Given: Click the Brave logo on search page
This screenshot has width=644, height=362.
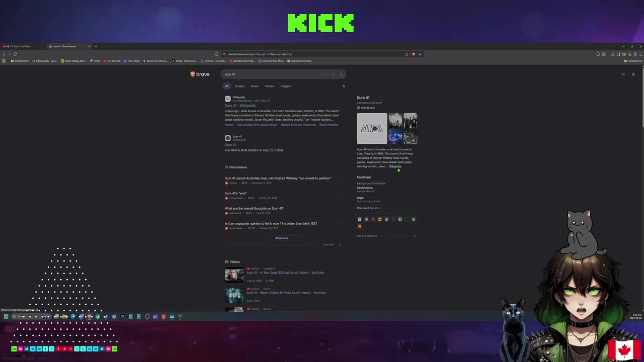Looking at the screenshot, I should pos(200,74).
